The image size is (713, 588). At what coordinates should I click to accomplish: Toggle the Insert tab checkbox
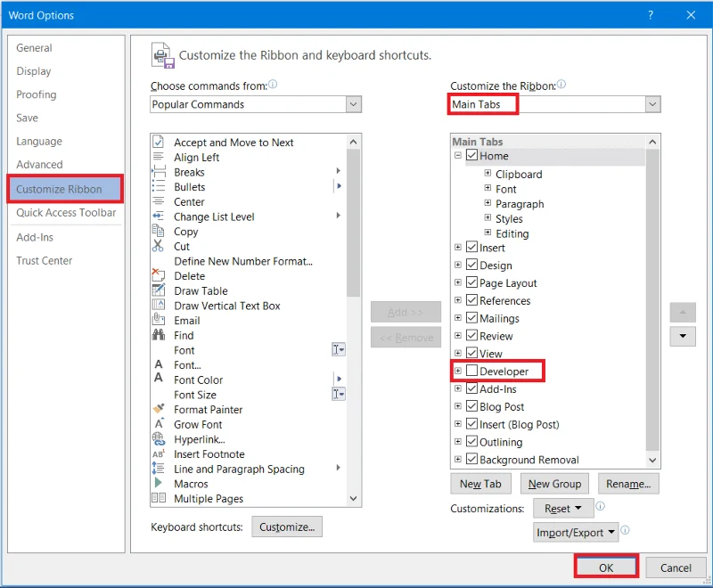click(472, 247)
